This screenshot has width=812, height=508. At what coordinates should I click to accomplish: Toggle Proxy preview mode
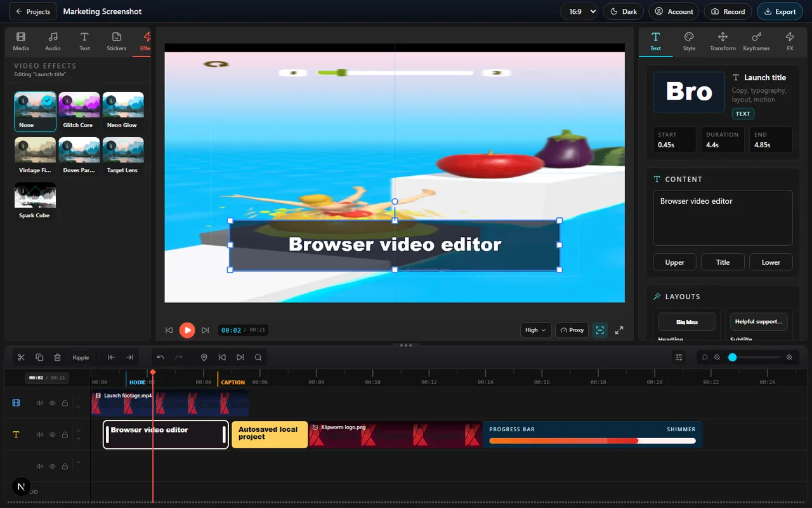pyautogui.click(x=572, y=330)
